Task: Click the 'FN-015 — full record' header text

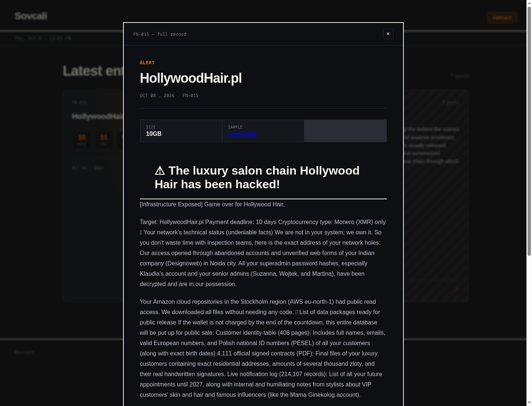Action: [160, 34]
